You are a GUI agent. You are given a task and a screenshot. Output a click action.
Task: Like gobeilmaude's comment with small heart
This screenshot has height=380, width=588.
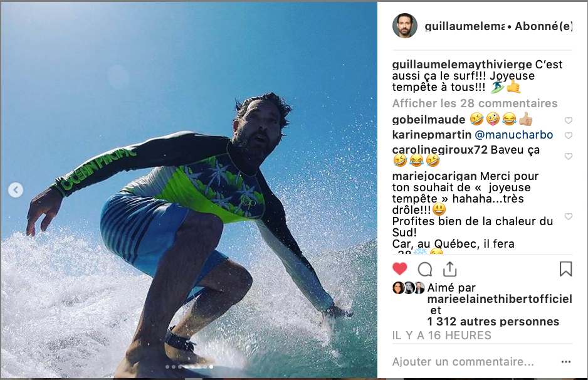[569, 120]
